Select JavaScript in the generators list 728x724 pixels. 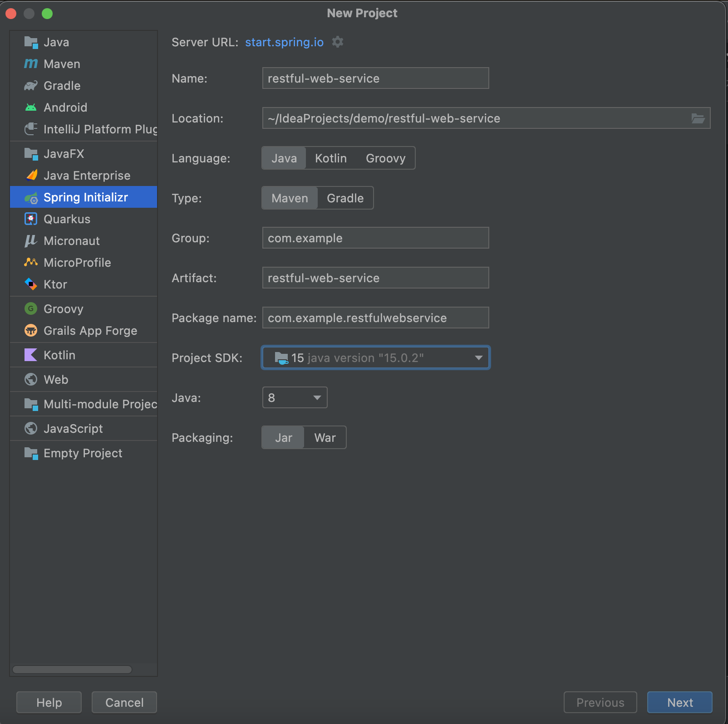tap(84, 429)
